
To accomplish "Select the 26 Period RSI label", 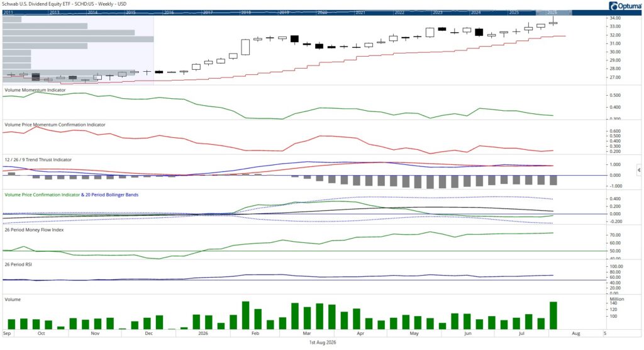I will pos(18,264).
